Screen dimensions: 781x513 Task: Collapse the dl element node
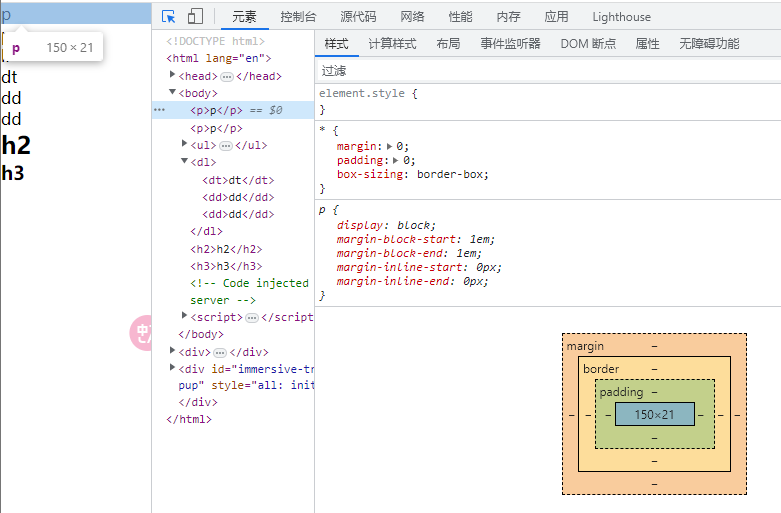(x=184, y=161)
